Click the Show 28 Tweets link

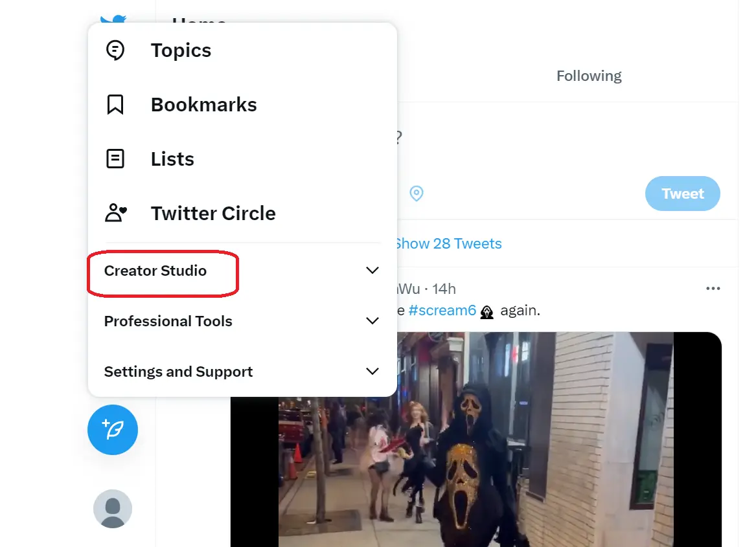448,244
